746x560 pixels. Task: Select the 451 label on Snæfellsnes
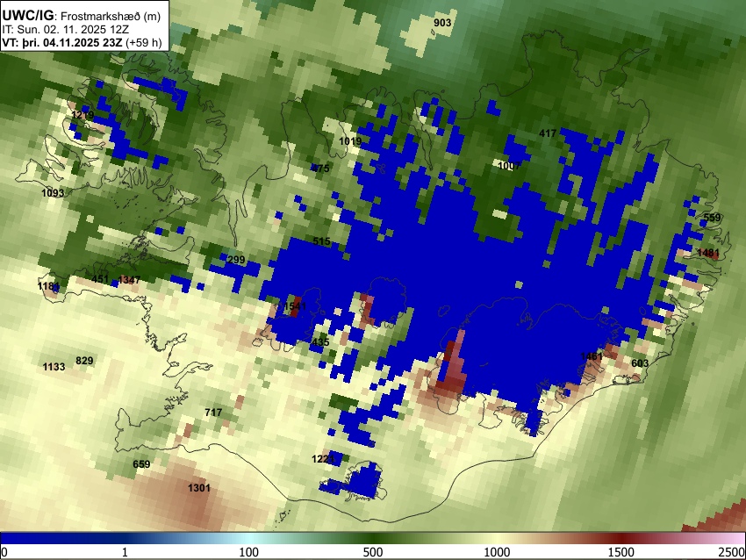click(100, 279)
